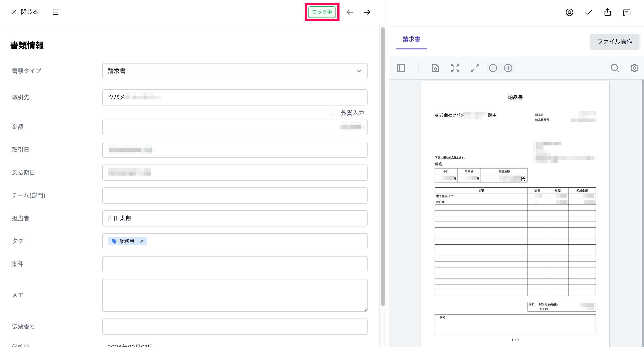Screen dimensions: 644x347
Task: Click the fit-to-page arrows icon
Action: pyautogui.click(x=455, y=68)
